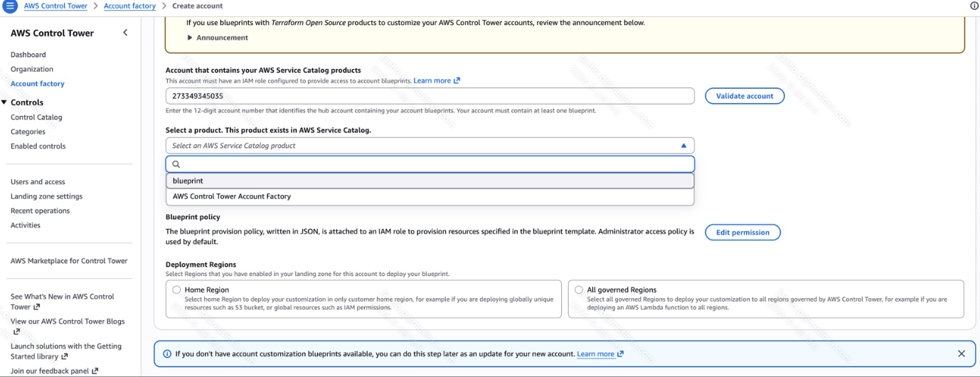
Task: Open Account factory in the sidebar
Action: point(38,84)
